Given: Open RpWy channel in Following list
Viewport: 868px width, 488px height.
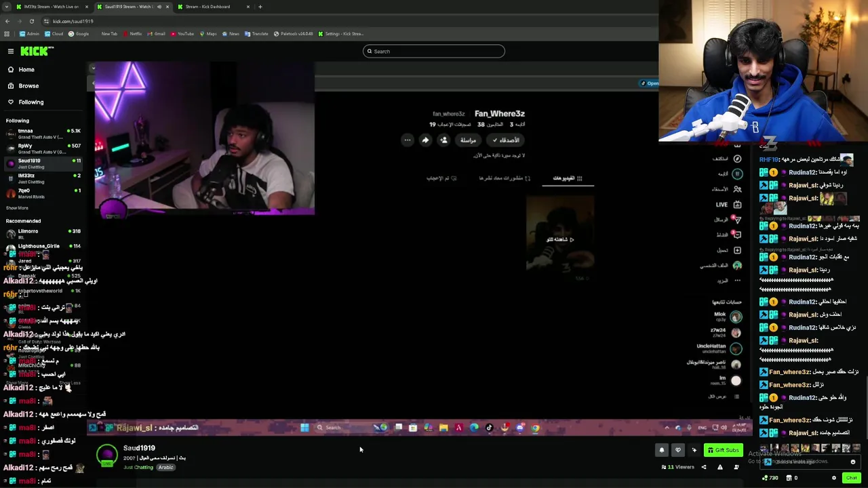Looking at the screenshot, I should 42,148.
